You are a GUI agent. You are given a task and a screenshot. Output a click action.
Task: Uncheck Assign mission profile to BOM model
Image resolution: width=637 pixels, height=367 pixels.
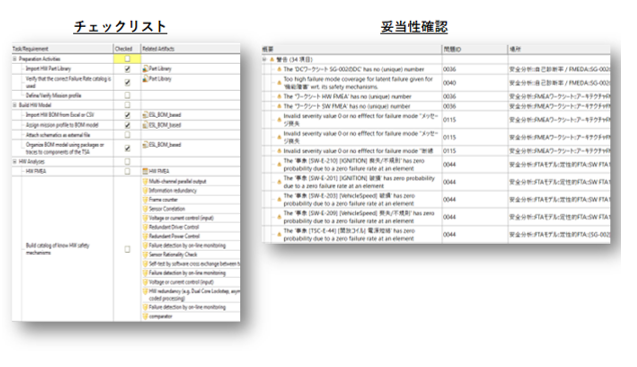click(x=127, y=125)
